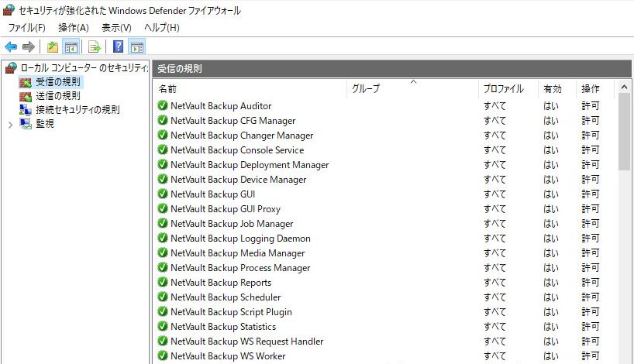Select 監視 in the tree

tap(45, 123)
